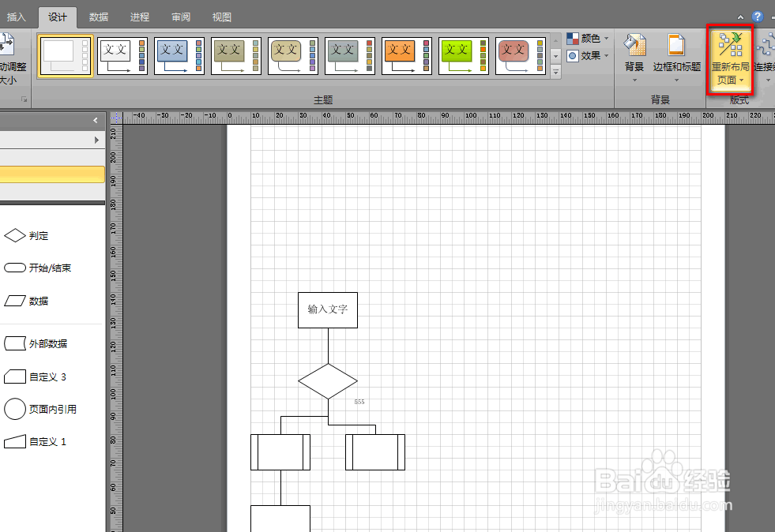Click the 重新布局页面 icon
Screen dimensions: 775x532
click(730, 45)
